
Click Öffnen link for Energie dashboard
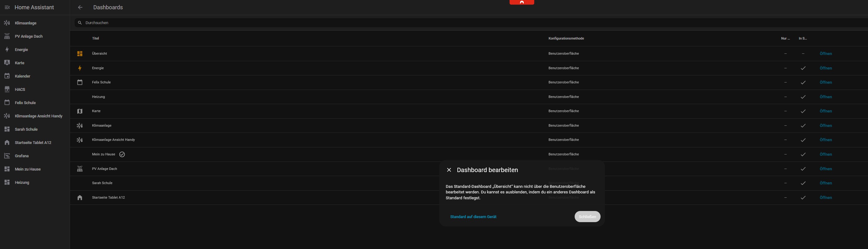click(825, 68)
